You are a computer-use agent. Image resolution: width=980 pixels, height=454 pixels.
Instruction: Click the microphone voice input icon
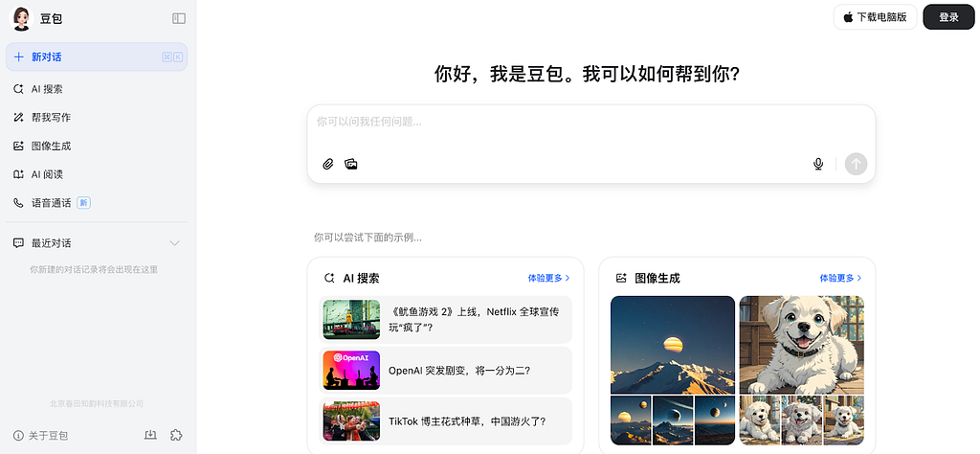click(818, 164)
